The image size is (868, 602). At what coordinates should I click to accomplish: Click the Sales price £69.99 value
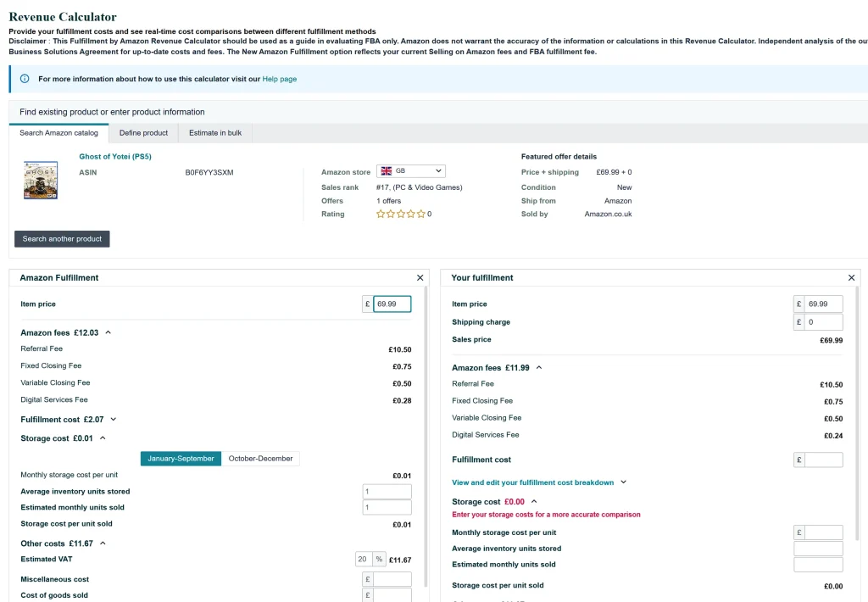click(832, 340)
